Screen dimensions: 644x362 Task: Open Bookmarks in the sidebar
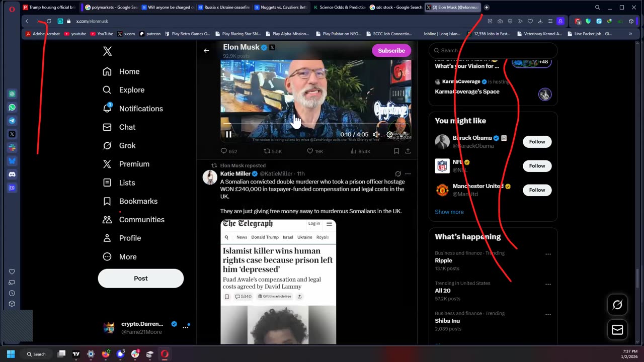click(x=130, y=201)
